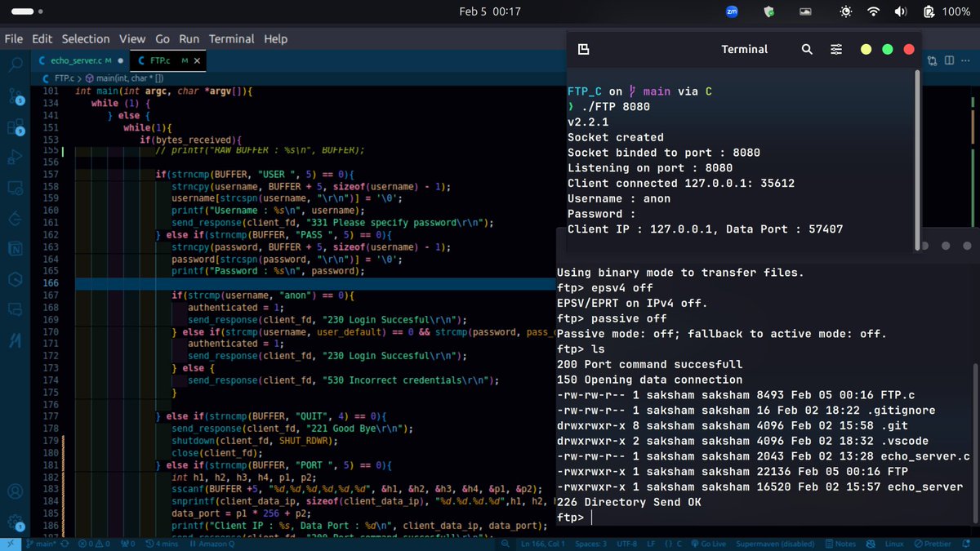Viewport: 980px width, 551px height.
Task: Click Prettier in the status bar
Action: (933, 543)
